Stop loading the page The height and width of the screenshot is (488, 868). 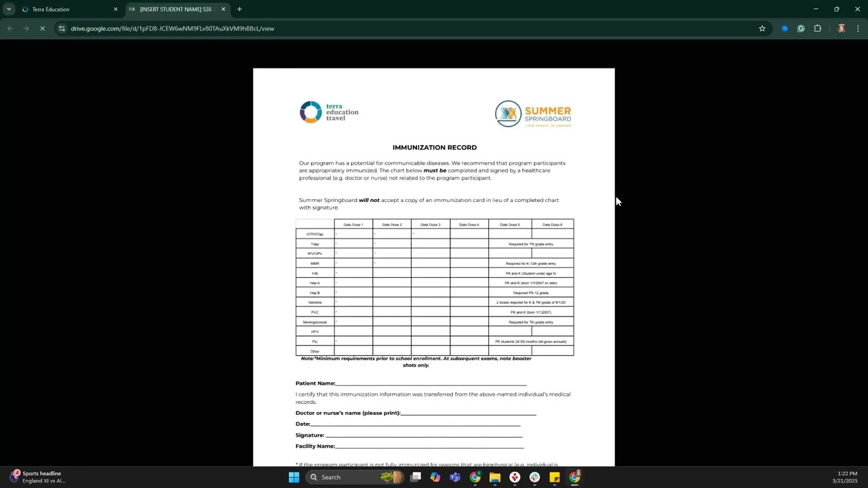pos(42,28)
